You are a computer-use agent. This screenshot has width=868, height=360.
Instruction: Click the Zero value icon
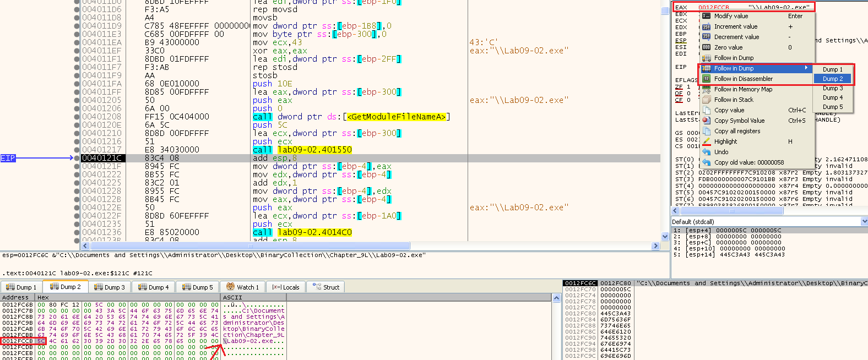(706, 47)
